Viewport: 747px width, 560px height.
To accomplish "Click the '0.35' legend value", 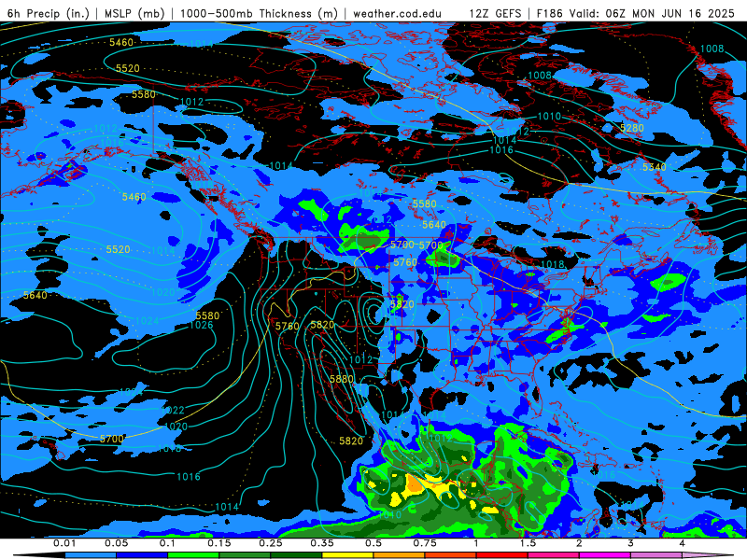I will coord(322,543).
